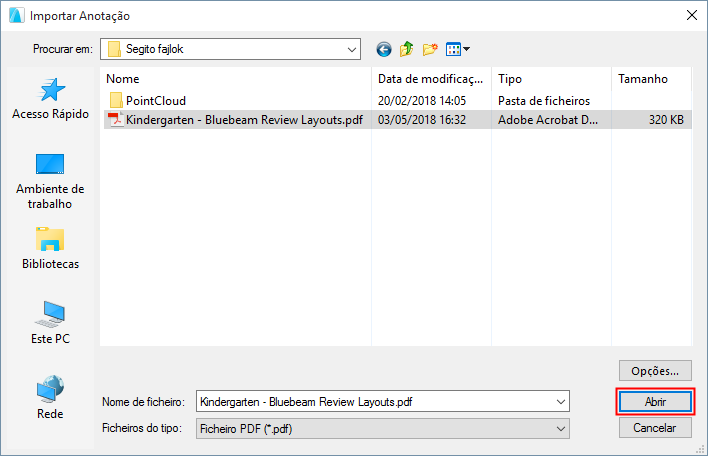
Task: Click the type 'Pasta de ficheiros'
Action: coord(544,101)
